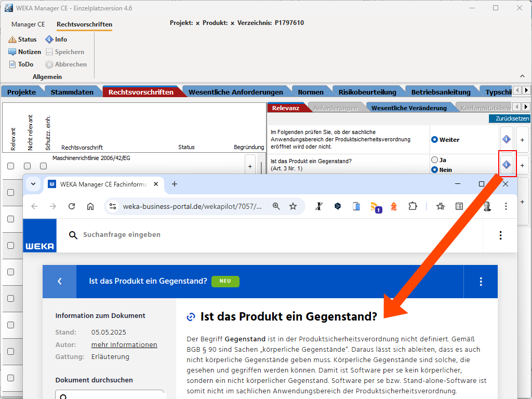This screenshot has width=532, height=399.
Task: Switch to the Risikobeurteilung tab
Action: coord(367,92)
